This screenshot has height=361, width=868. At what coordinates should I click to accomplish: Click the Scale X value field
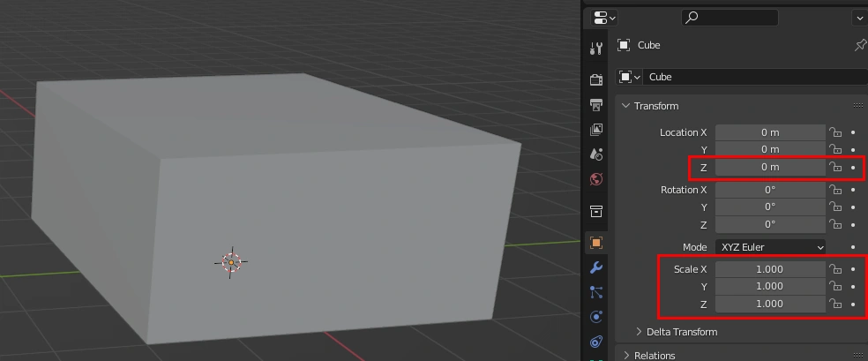click(770, 269)
